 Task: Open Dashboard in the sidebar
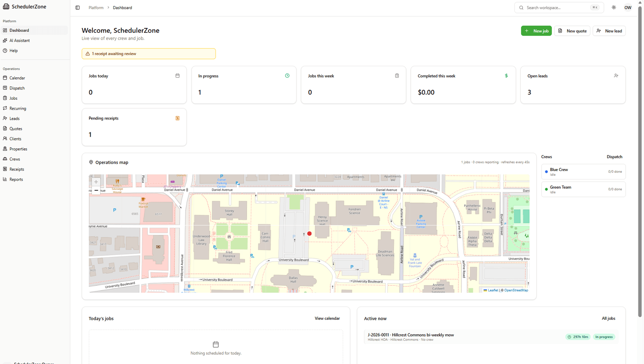click(x=35, y=31)
